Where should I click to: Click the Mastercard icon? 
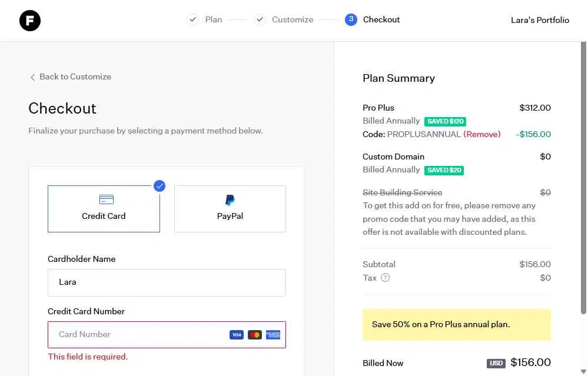pyautogui.click(x=255, y=335)
